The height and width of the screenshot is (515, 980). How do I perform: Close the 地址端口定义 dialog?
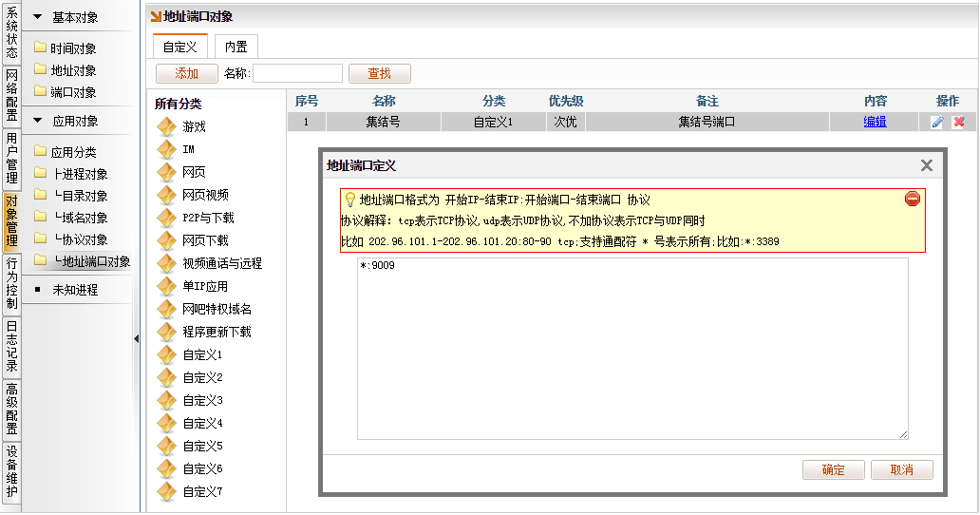pyautogui.click(x=926, y=165)
